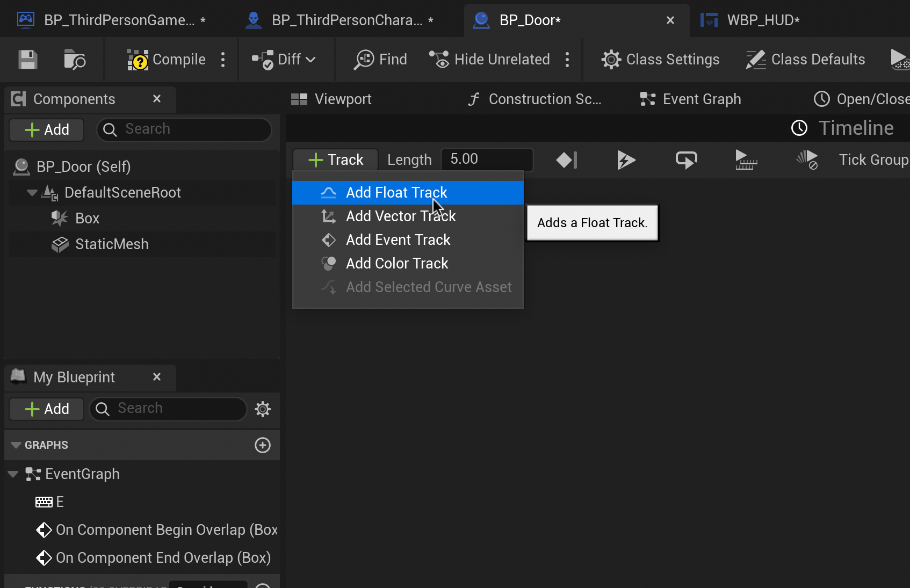910x588 pixels.
Task: Compile the blueprint
Action: click(167, 60)
